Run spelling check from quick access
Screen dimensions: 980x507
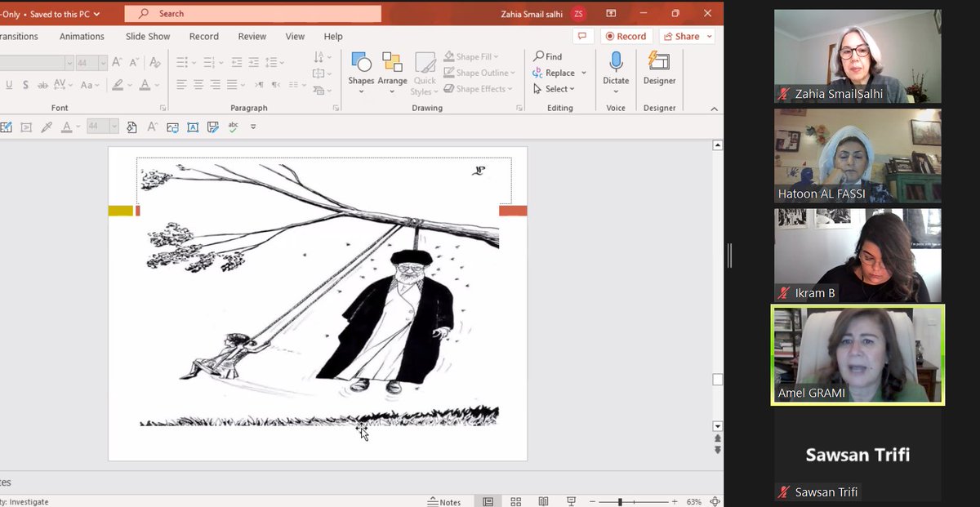click(234, 127)
